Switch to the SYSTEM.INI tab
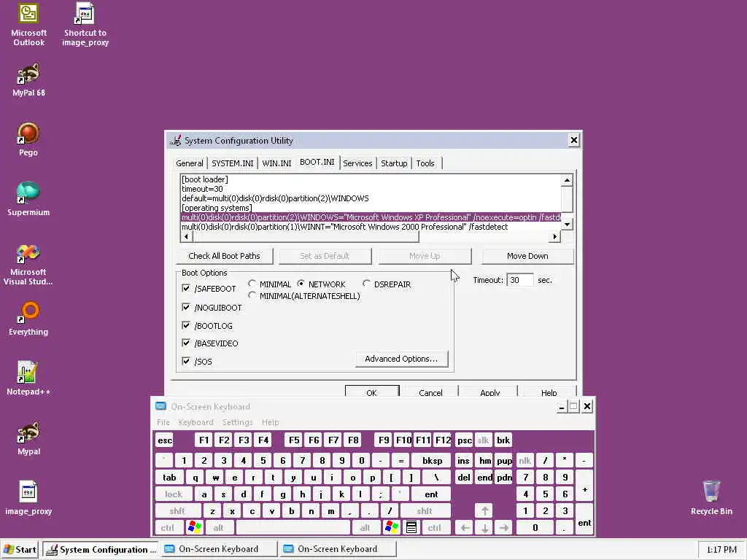747x560 pixels. (233, 163)
